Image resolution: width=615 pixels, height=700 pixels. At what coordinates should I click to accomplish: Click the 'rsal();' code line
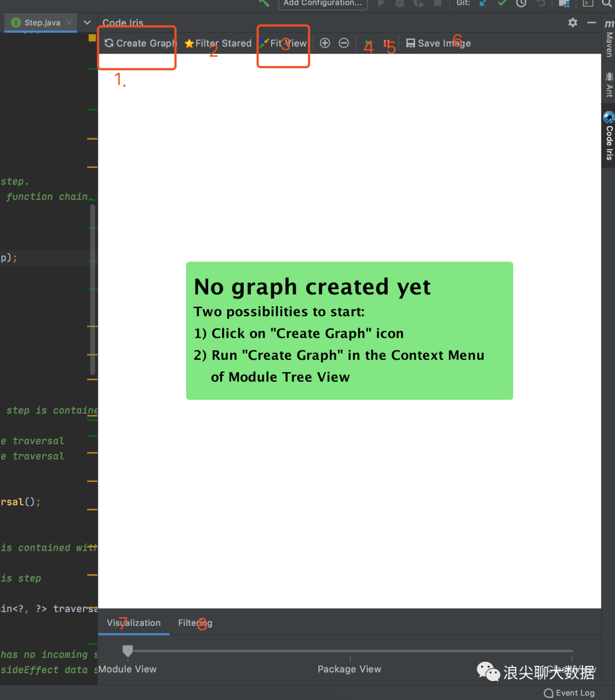pyautogui.click(x=20, y=502)
